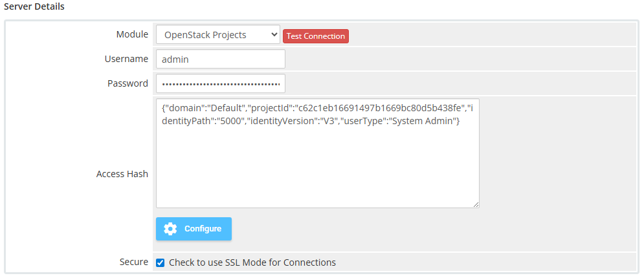
Task: Click the gear icon on Configure button
Action: click(170, 229)
